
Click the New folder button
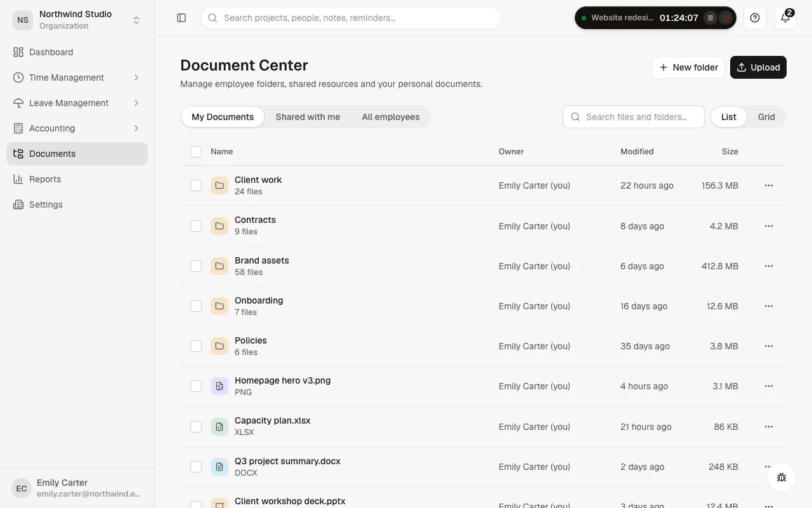[x=688, y=67]
